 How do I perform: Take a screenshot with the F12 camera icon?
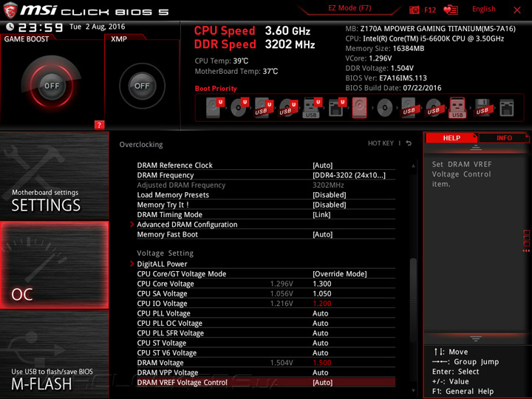415,10
